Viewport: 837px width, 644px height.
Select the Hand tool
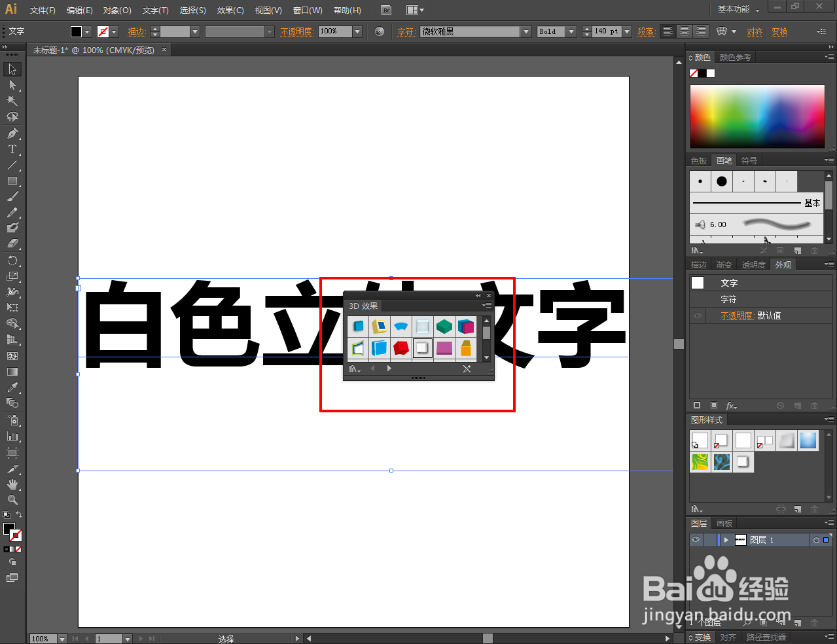(12, 484)
